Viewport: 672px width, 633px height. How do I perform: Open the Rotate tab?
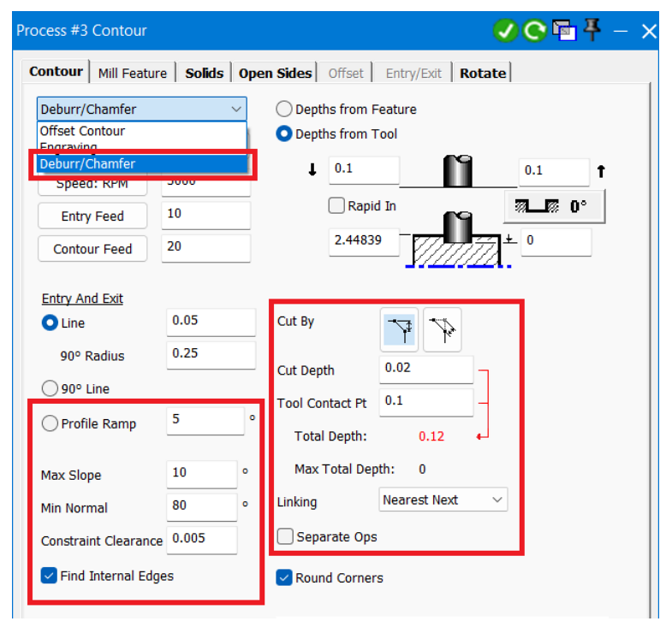pos(483,74)
